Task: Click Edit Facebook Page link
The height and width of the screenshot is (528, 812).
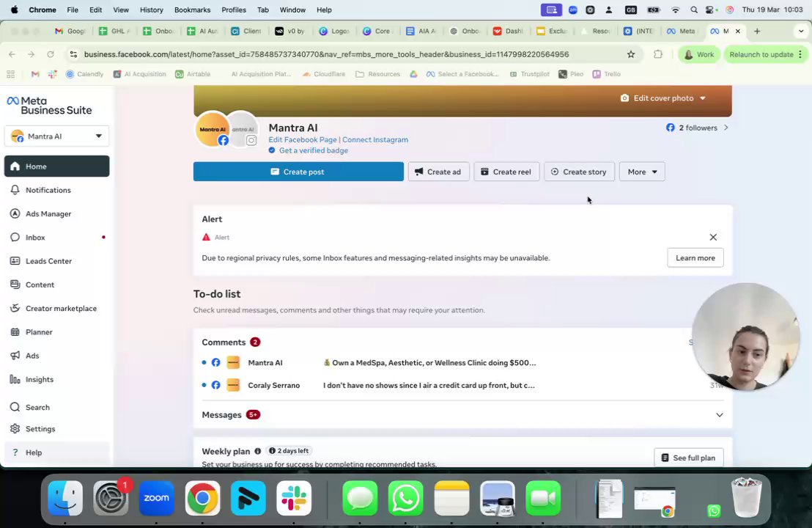Action: point(303,140)
